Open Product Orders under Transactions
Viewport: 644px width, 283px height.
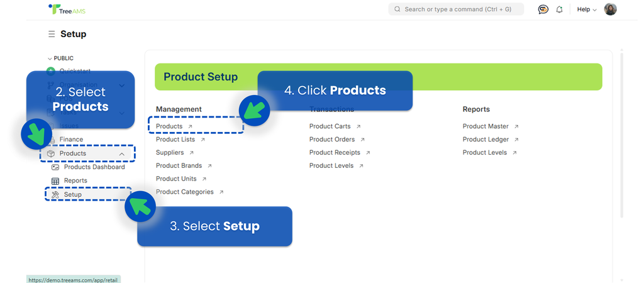click(332, 140)
